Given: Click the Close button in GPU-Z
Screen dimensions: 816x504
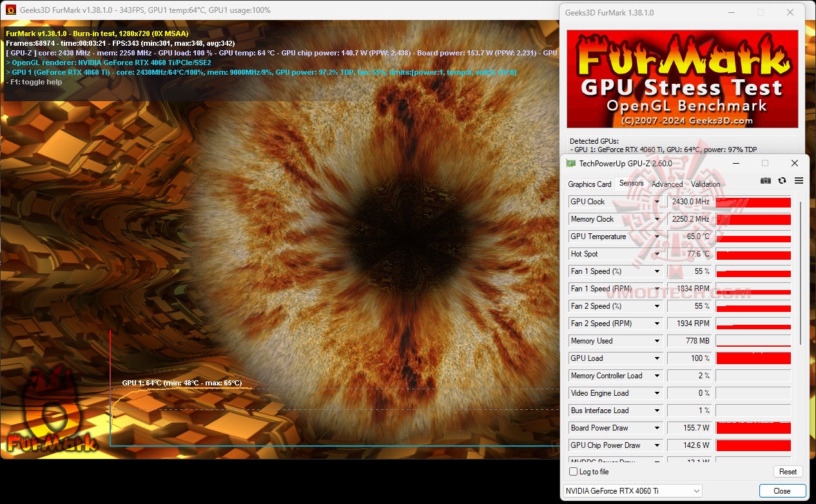Looking at the screenshot, I should (782, 491).
